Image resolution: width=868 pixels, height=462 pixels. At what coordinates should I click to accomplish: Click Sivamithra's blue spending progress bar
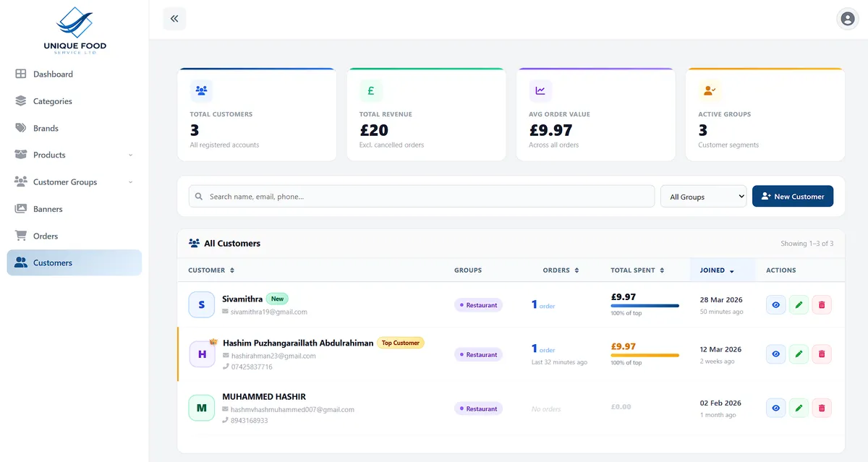[x=644, y=306]
